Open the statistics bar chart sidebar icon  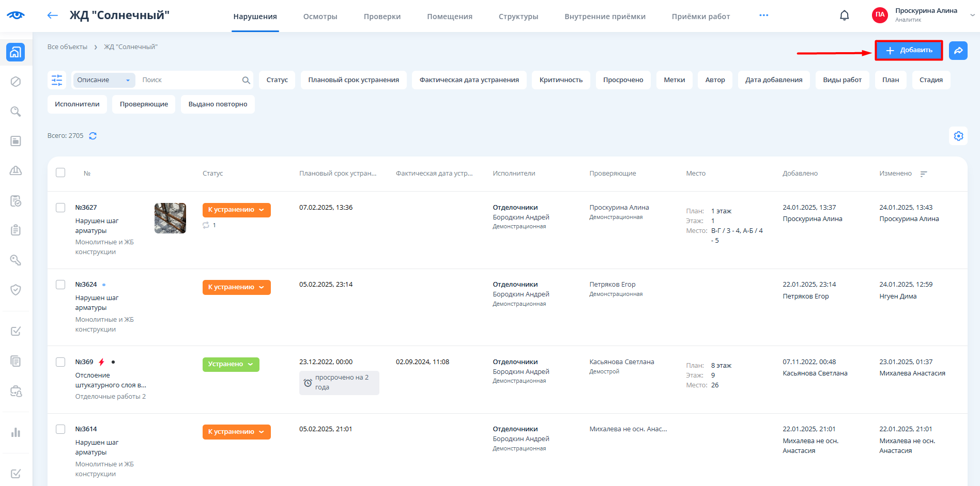click(x=16, y=432)
